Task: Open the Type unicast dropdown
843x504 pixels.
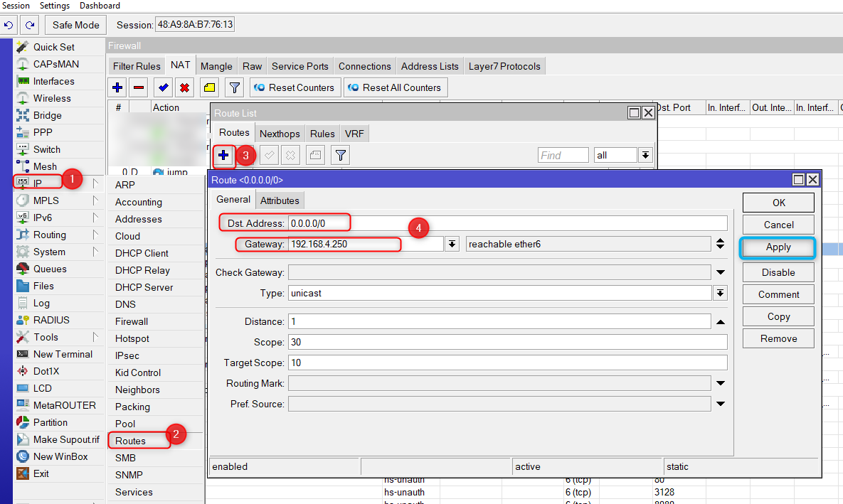Action: pos(720,293)
